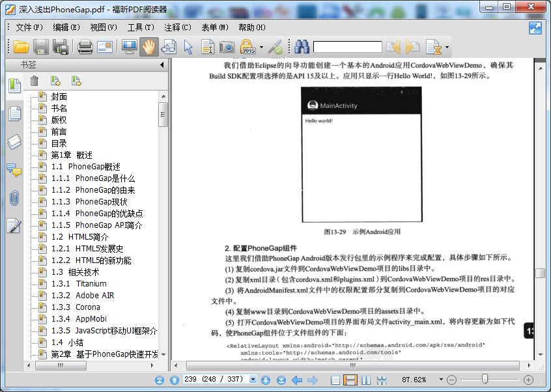Click the previous page up arrow button
Screen dimensions: 551x392
[x=175, y=380]
